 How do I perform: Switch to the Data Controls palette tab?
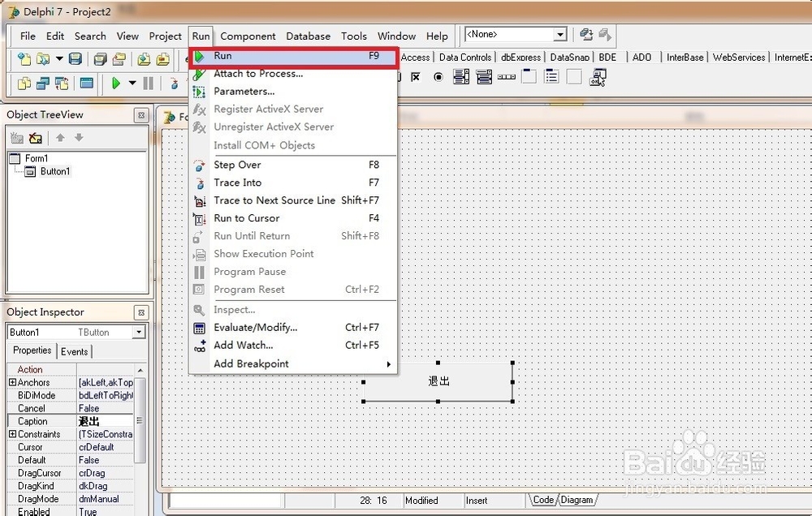point(465,57)
